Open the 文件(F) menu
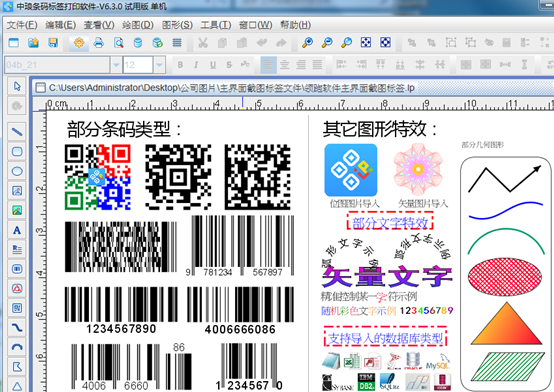The image size is (554, 392). (22, 25)
